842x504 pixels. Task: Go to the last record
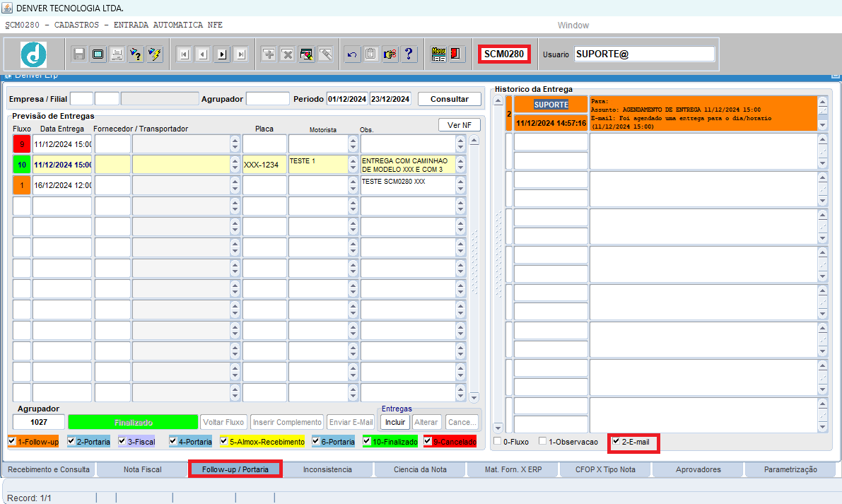[x=241, y=54]
